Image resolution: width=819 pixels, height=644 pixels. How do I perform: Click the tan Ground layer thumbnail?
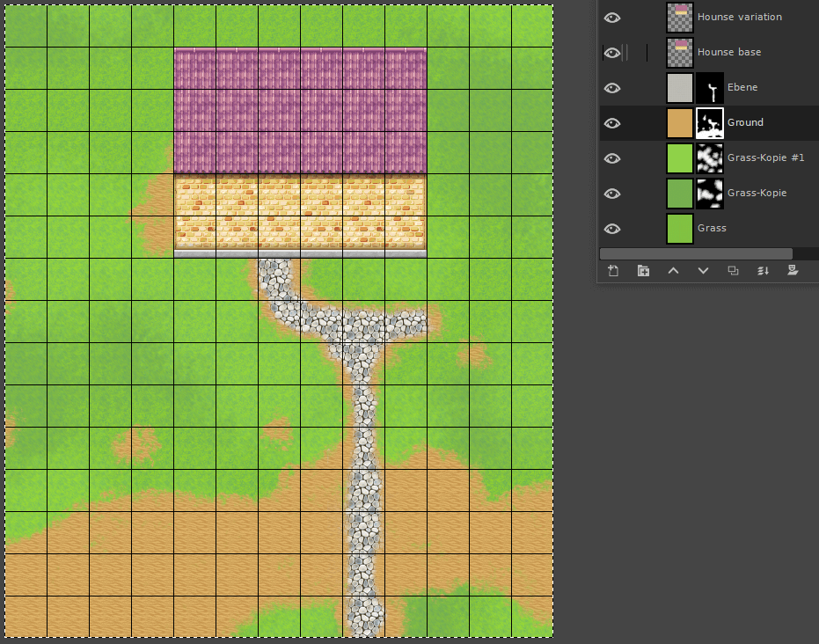tap(680, 123)
